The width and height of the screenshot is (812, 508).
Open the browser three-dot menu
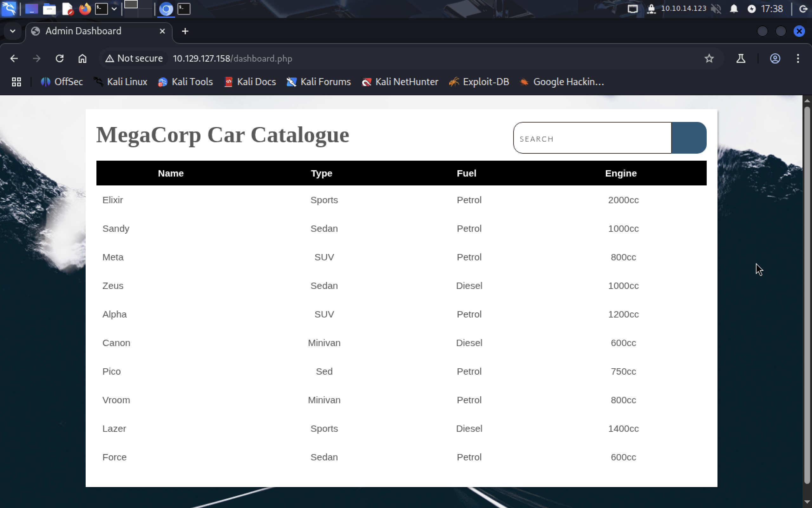[798, 58]
